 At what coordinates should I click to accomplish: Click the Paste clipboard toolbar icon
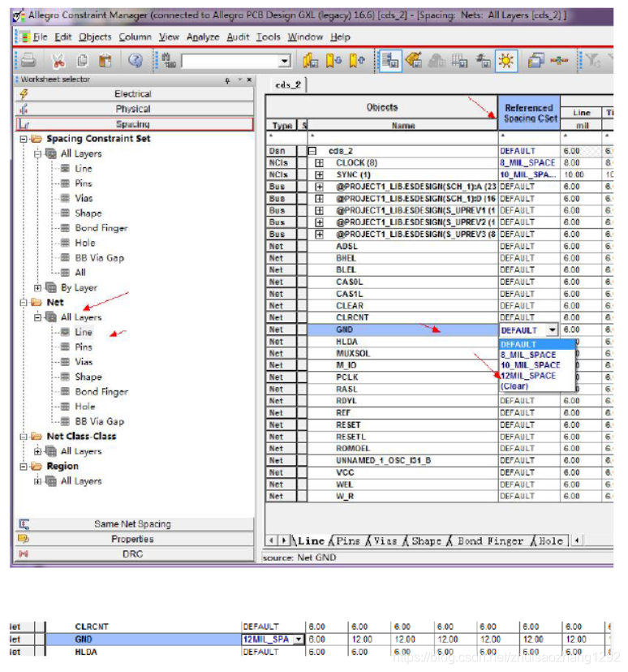pyautogui.click(x=105, y=60)
